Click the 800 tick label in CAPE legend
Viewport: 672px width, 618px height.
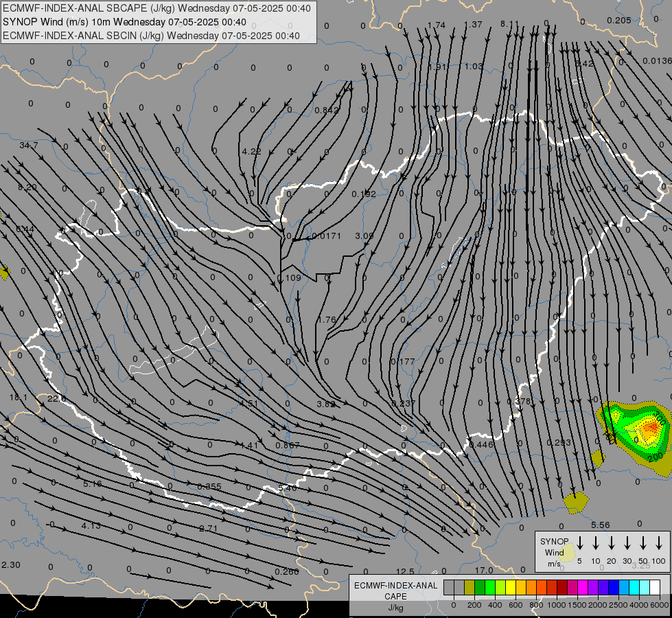(x=536, y=605)
